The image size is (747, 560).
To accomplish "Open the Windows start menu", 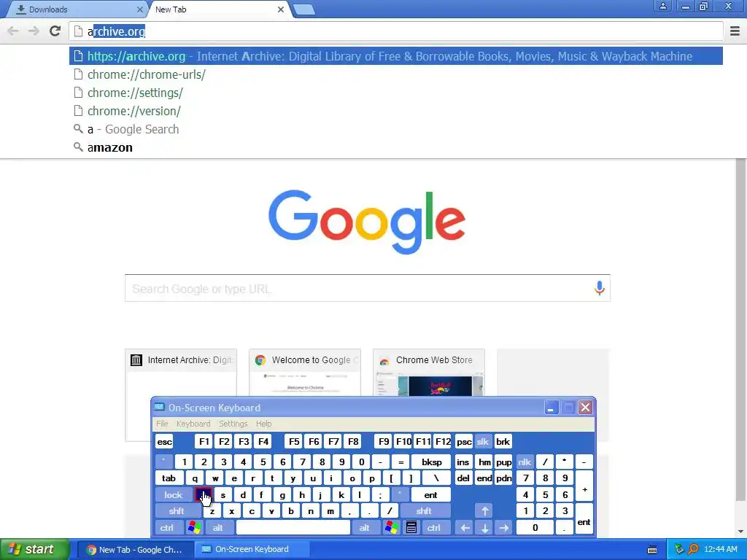I will [35, 550].
